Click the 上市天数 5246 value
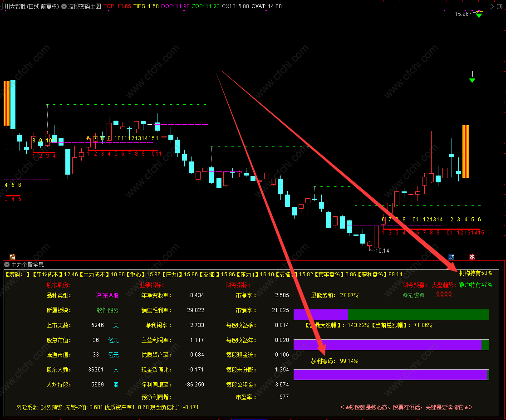 point(98,325)
